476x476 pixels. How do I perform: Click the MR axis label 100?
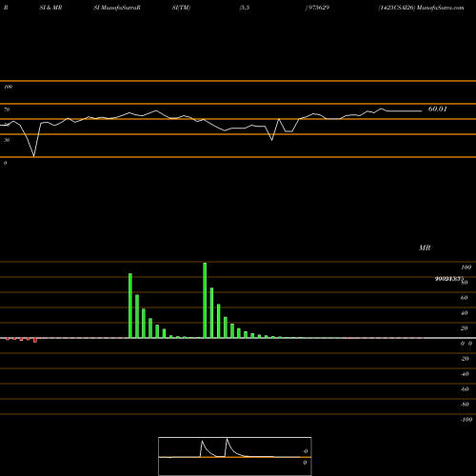pyautogui.click(x=466, y=268)
